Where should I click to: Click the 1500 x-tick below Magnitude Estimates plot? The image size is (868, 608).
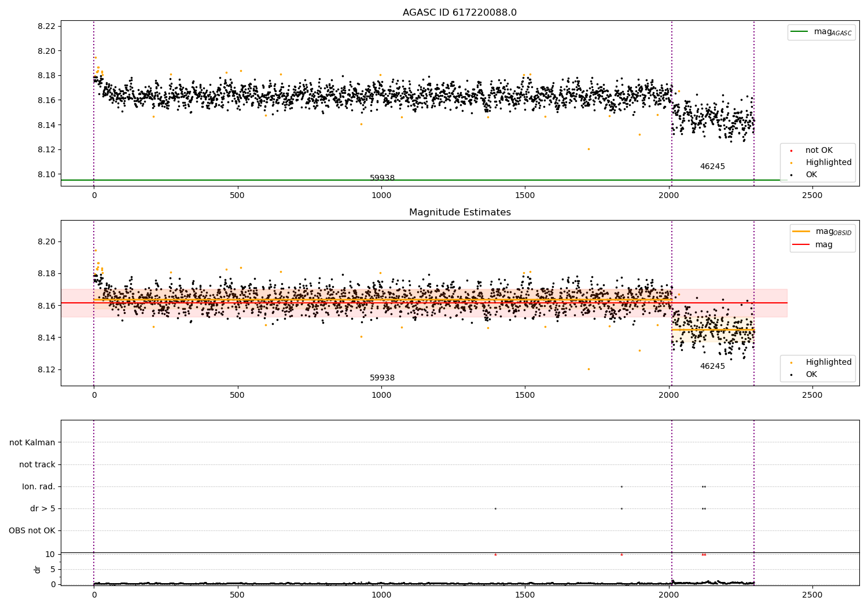(x=525, y=395)
